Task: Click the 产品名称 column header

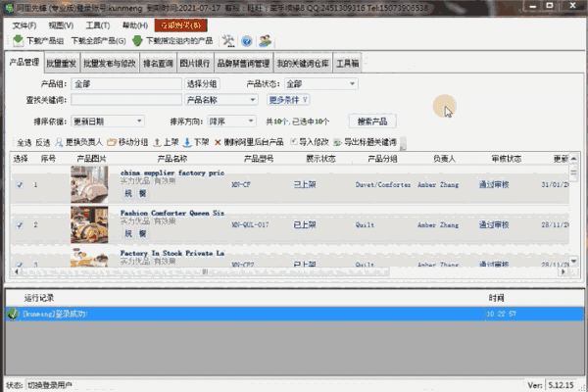Action: 172,159
